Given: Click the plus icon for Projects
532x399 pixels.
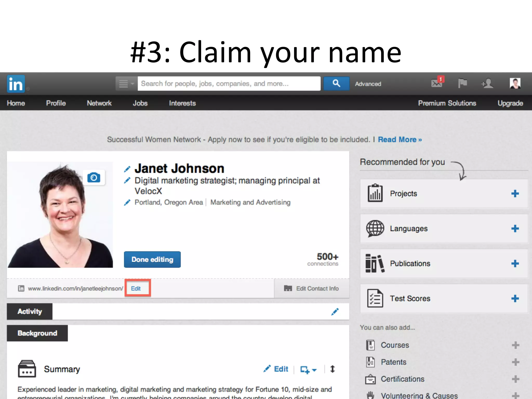Looking at the screenshot, I should tap(515, 194).
